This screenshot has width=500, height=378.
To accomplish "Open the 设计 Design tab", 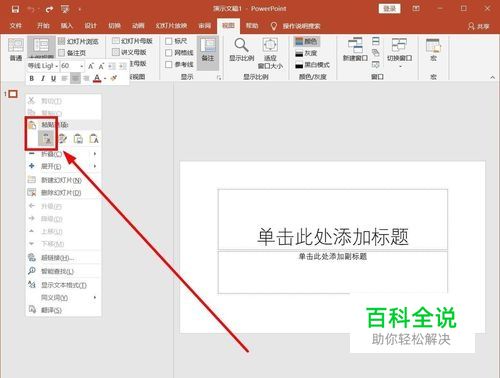I will 90,26.
